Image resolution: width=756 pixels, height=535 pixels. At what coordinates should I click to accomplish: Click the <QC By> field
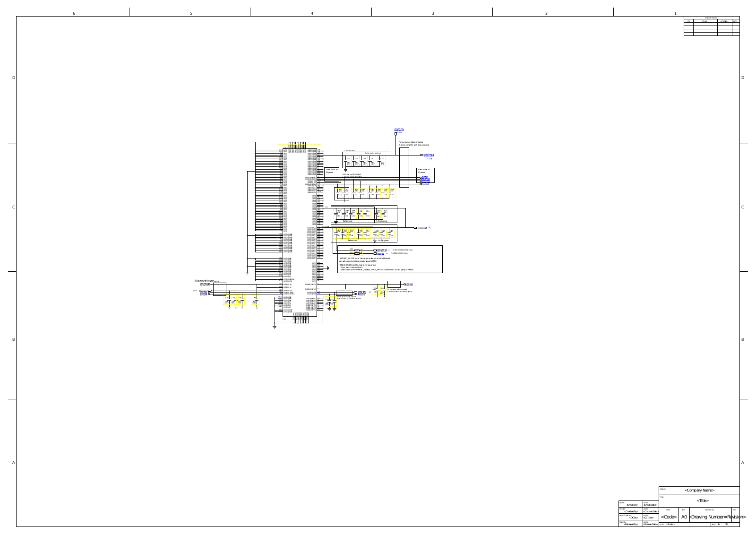pyautogui.click(x=633, y=518)
